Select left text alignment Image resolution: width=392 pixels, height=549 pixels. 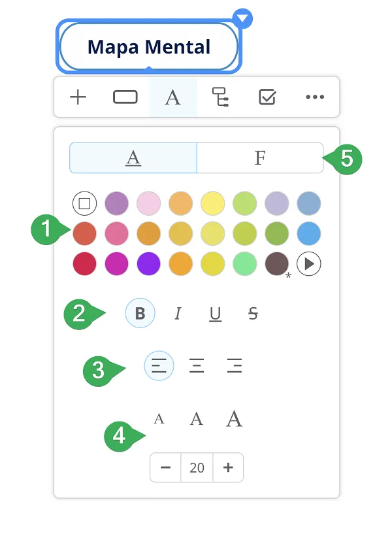pyautogui.click(x=159, y=365)
